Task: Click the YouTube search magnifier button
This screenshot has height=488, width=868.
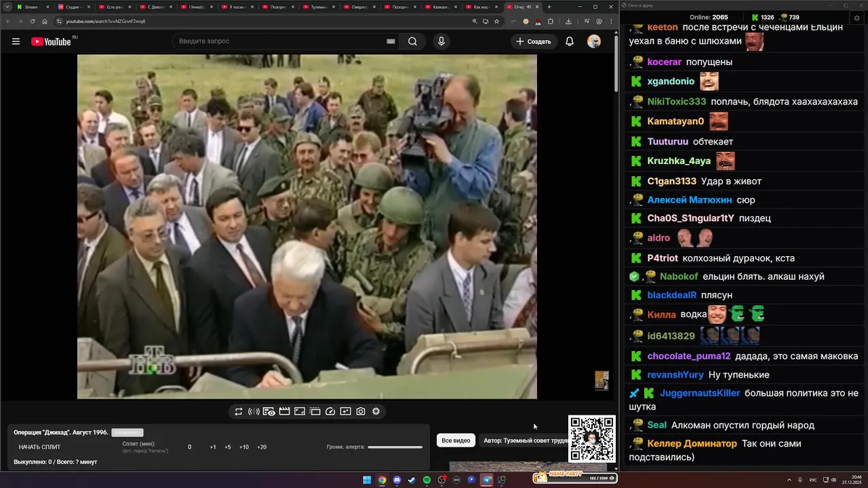Action: pos(412,41)
